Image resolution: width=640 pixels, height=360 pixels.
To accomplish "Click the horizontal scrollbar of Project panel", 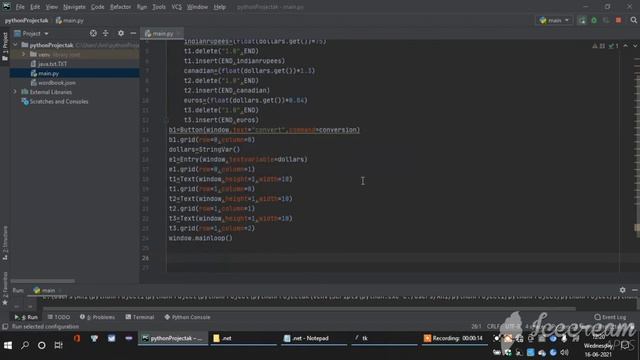I will pyautogui.click(x=43, y=281).
